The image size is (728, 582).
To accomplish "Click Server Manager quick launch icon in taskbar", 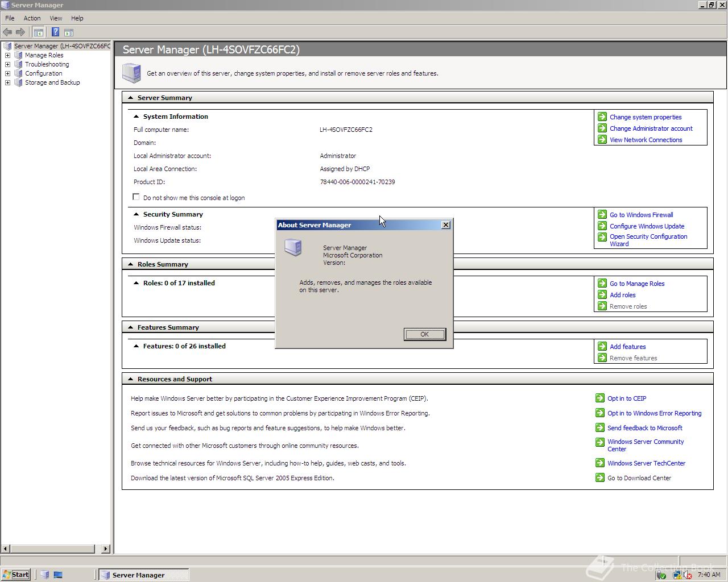I will point(45,575).
